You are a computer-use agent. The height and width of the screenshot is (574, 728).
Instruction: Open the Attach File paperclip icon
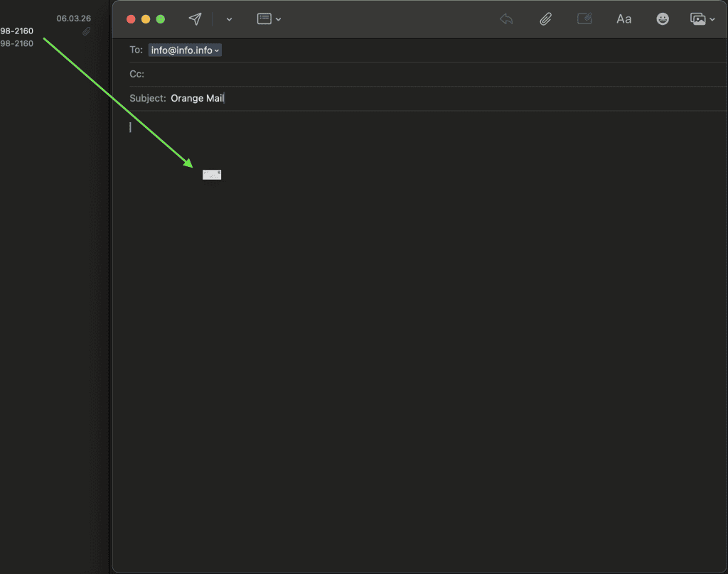[x=545, y=18]
